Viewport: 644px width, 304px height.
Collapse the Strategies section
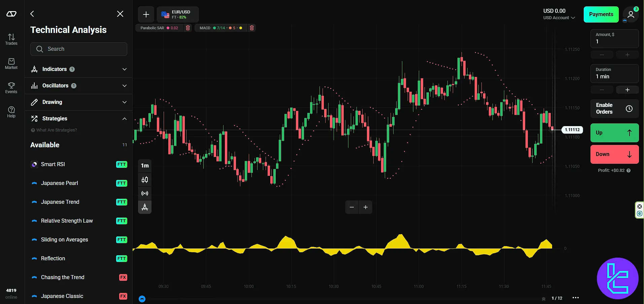tap(79, 119)
